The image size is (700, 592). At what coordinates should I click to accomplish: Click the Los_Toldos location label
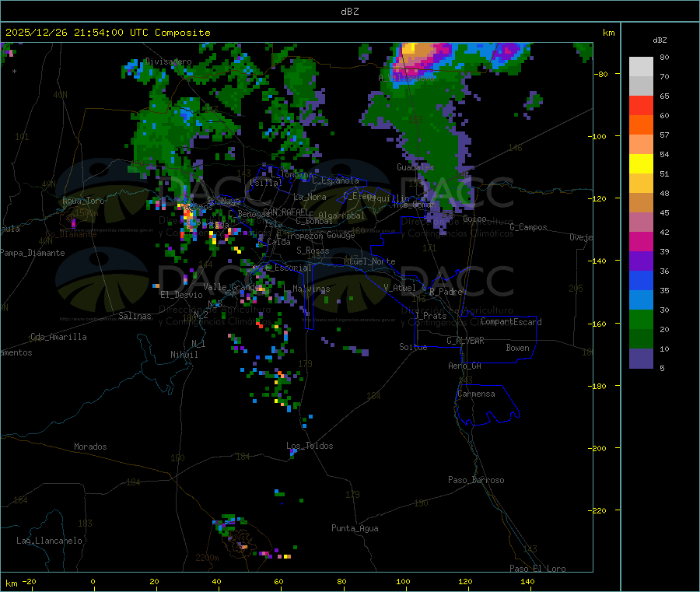point(310,446)
